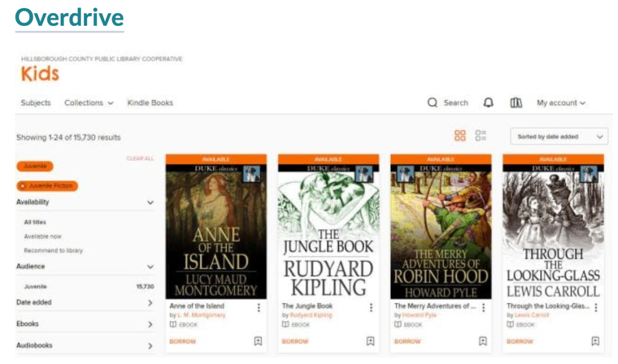Click the Search text link
Image resolution: width=618 pixels, height=364 pixels.
tap(455, 103)
